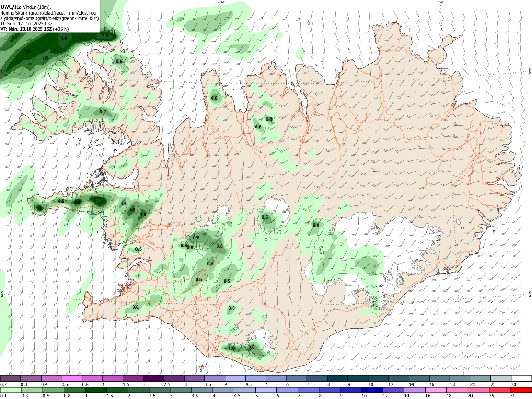Pick the darkest purple snow swatch between 2 and 2.5

coord(153,379)
